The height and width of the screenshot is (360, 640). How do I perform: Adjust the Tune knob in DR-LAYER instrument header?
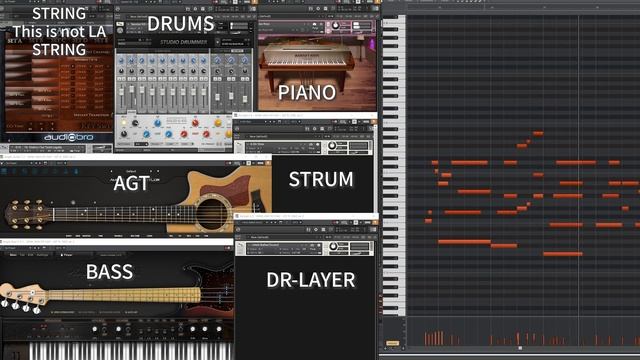coord(333,247)
